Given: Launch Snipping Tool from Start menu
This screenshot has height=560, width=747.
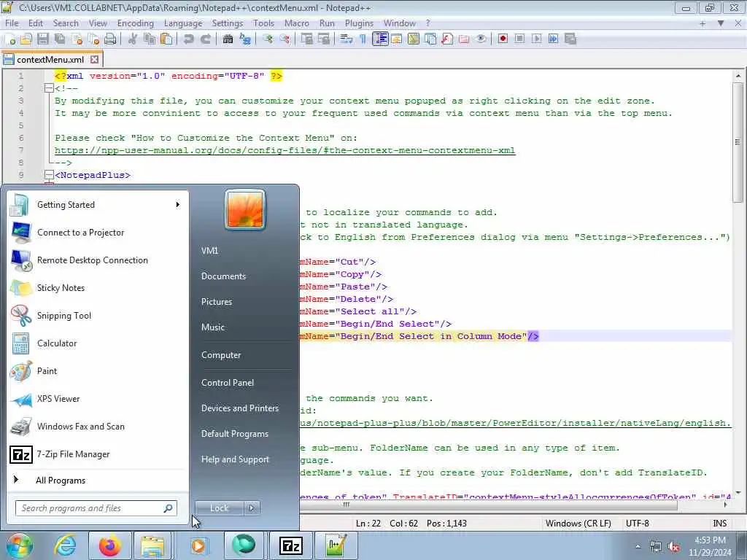Looking at the screenshot, I should pyautogui.click(x=98, y=316).
